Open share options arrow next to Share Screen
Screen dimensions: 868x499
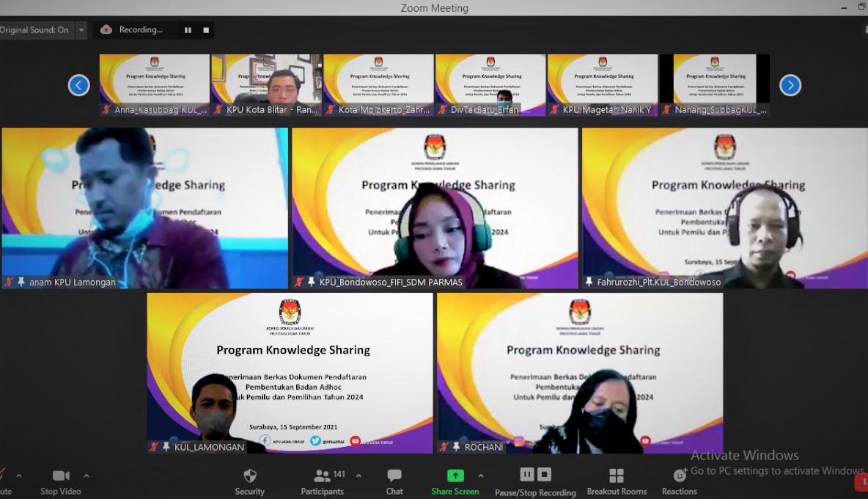[x=481, y=476]
